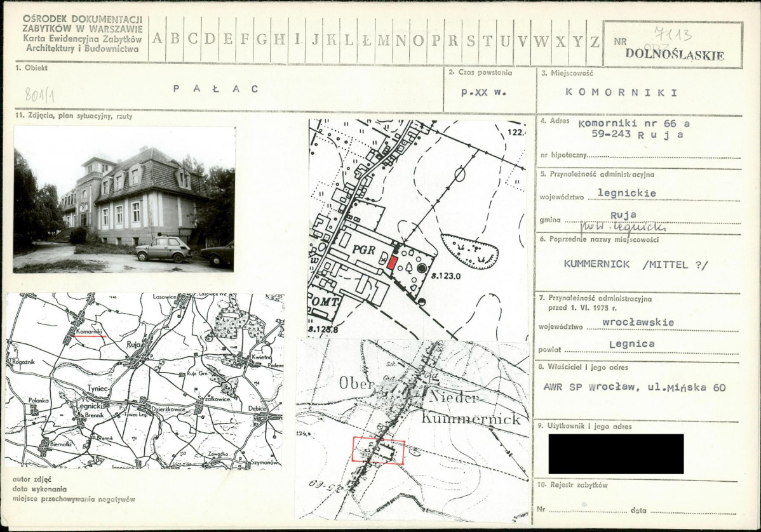Click the red rectangle on Kummernick map
The image size is (761, 532).
click(x=378, y=451)
